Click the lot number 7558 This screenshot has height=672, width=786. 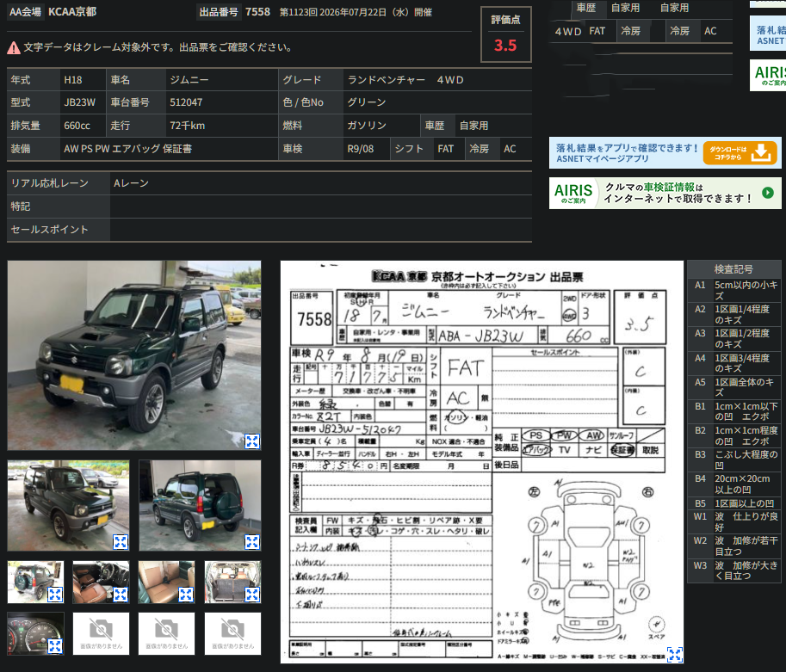point(257,12)
